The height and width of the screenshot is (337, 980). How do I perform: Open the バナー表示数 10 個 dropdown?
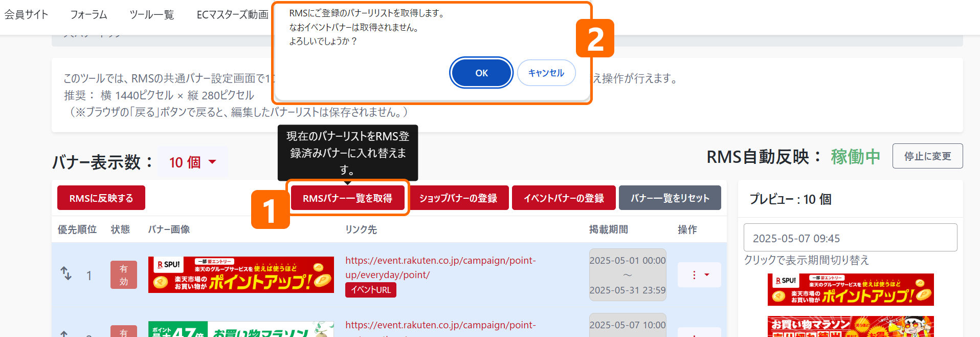coord(192,162)
